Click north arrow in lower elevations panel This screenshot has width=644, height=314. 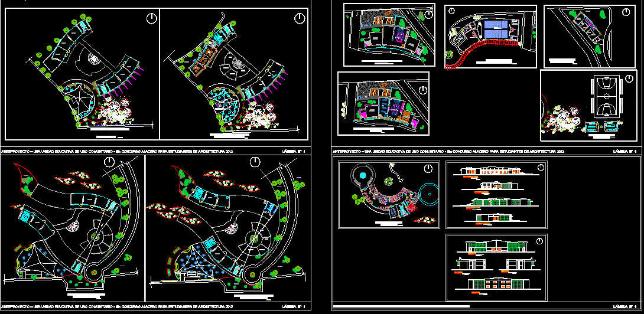click(x=540, y=241)
